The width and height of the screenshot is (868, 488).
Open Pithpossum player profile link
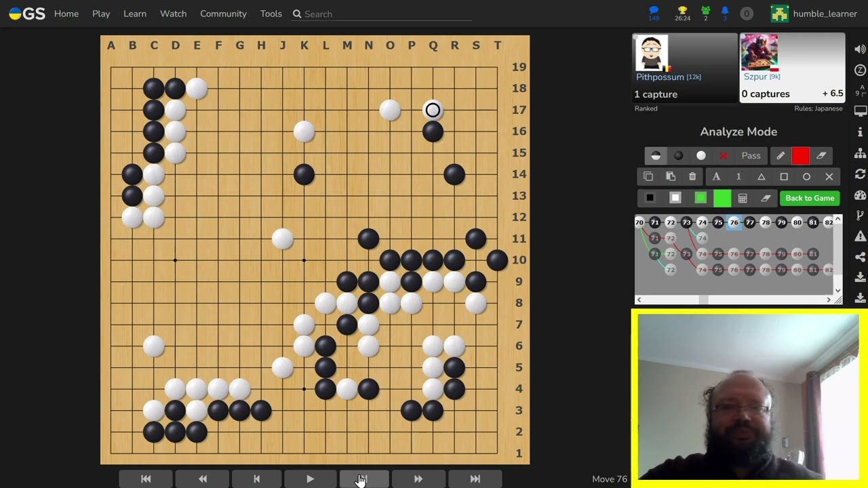point(661,77)
